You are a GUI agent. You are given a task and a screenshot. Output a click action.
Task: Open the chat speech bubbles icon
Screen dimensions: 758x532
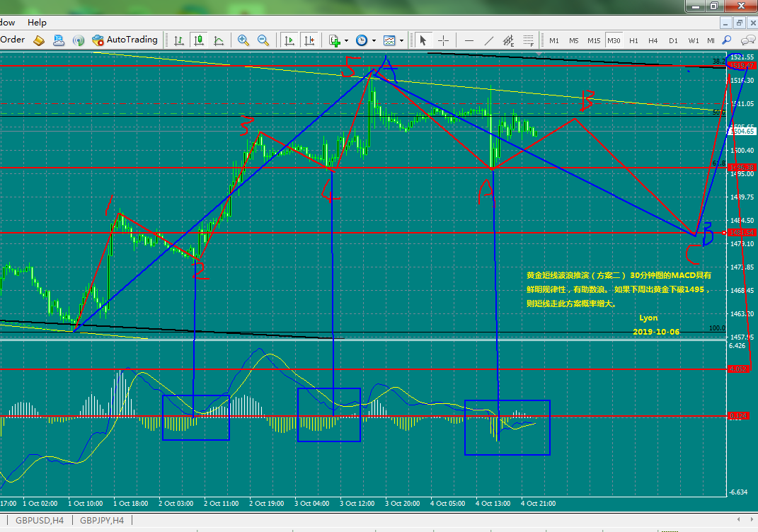(x=747, y=40)
